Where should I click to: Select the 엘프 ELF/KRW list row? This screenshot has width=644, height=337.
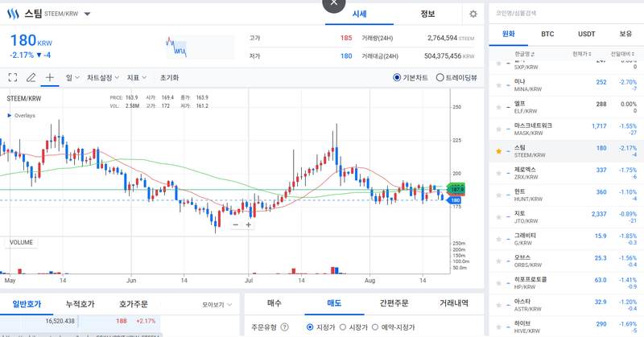pyautogui.click(x=567, y=108)
